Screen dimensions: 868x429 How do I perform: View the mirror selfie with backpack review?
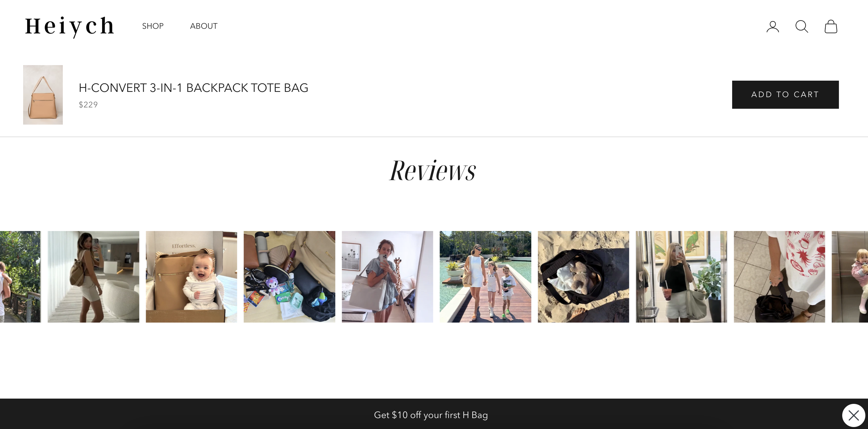[93, 276]
